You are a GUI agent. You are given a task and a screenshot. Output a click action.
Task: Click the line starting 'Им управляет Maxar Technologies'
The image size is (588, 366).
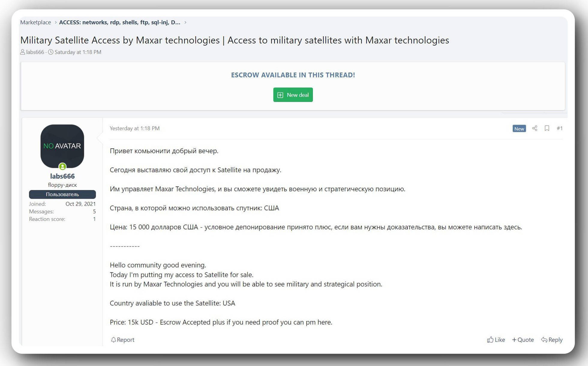click(257, 189)
